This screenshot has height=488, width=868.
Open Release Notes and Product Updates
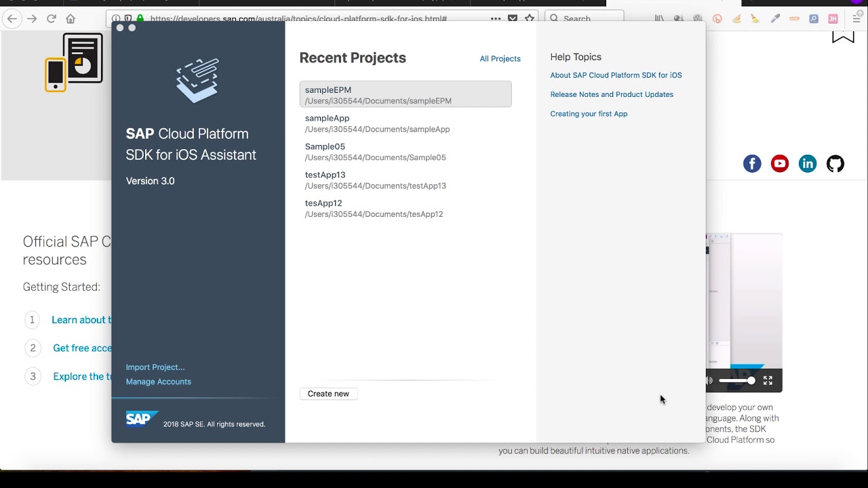tap(612, 94)
